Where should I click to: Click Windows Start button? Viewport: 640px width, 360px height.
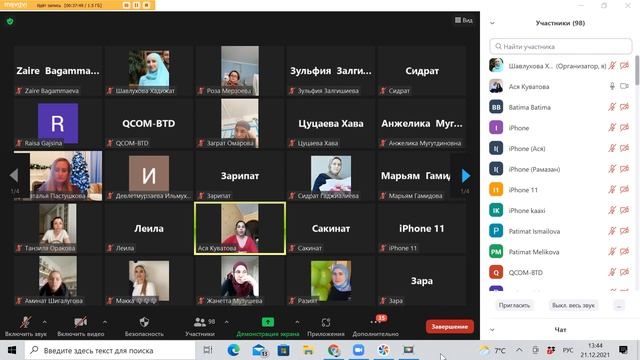[x=12, y=350]
